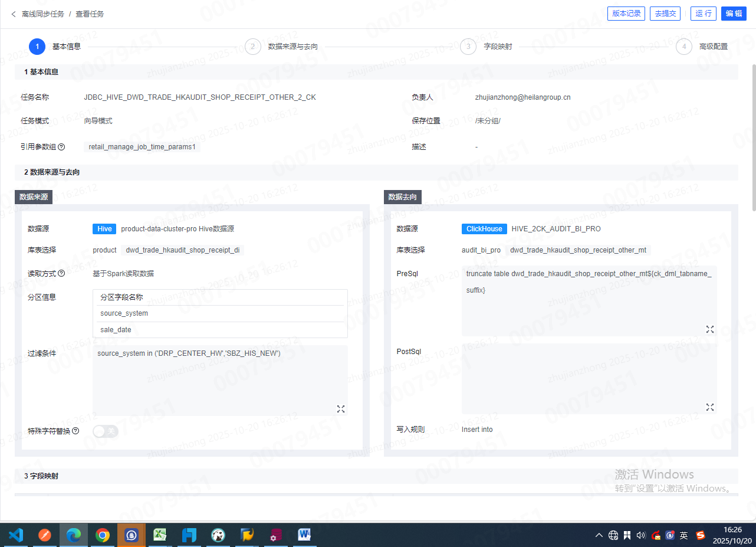
Task: Show hidden system tray icons
Action: (599, 535)
